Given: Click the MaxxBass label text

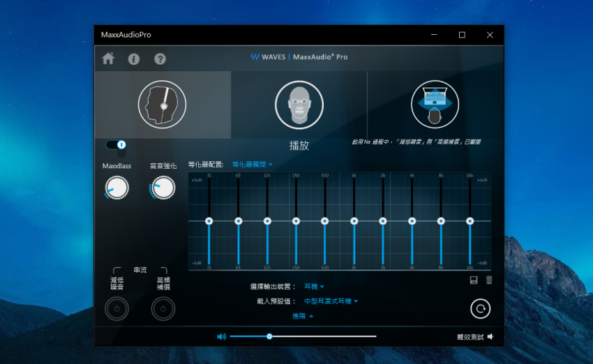Looking at the screenshot, I should [117, 166].
